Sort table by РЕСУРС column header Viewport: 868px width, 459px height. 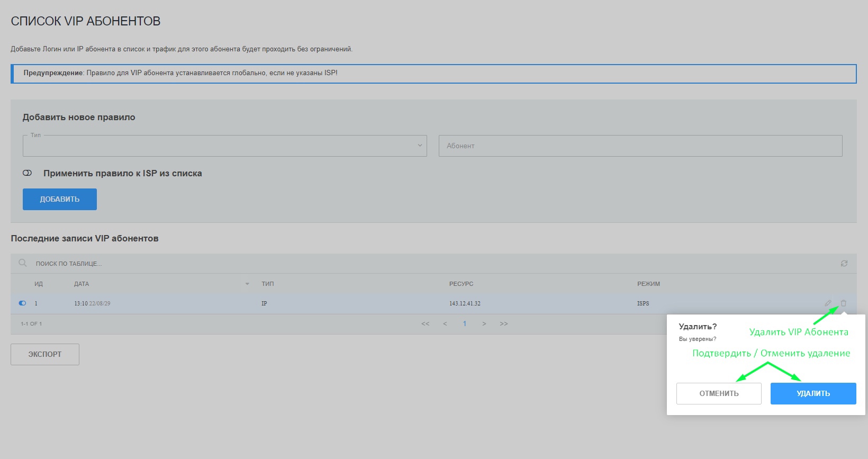pyautogui.click(x=461, y=284)
